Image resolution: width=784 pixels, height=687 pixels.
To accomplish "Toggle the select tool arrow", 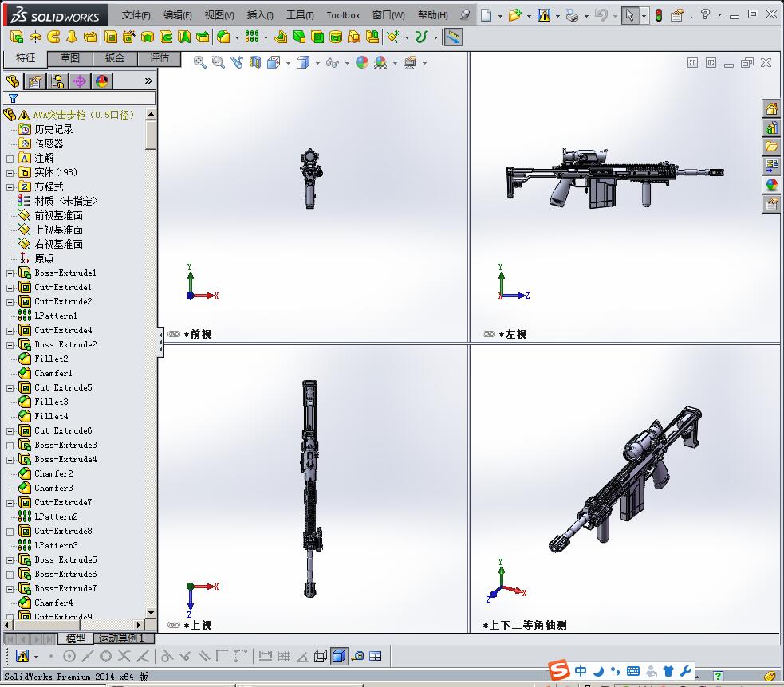I will click(629, 15).
